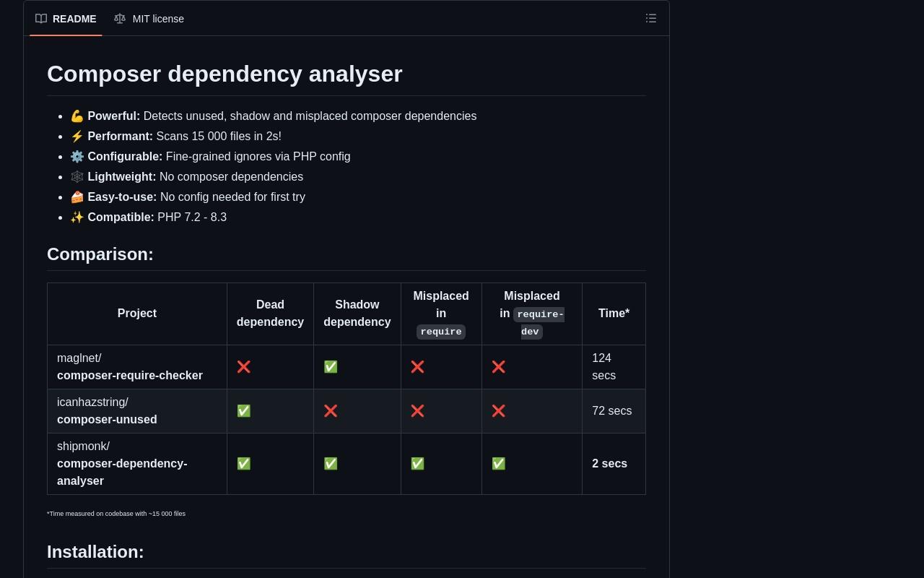Screen dimensions: 924x578
Task: Click the green check for composer-require-checker Shadow dependency
Action: click(331, 367)
